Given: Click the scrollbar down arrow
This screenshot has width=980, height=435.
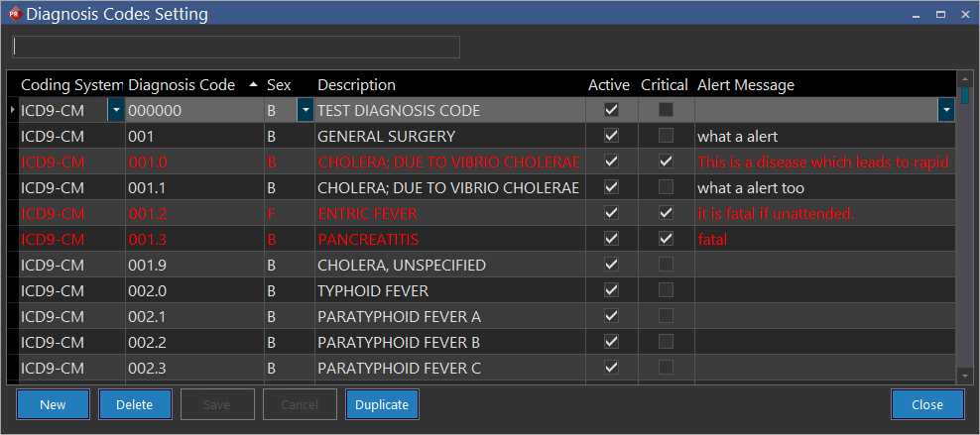Looking at the screenshot, I should (964, 376).
